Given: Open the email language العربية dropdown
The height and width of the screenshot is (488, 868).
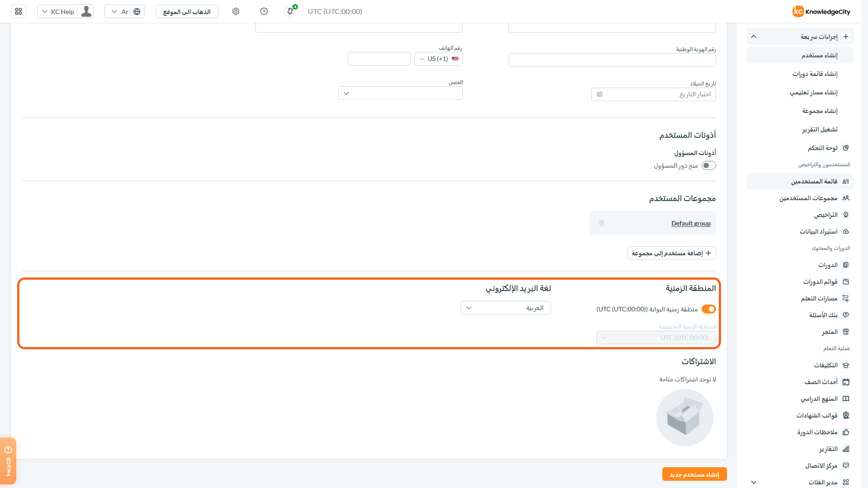Looking at the screenshot, I should click(x=506, y=308).
